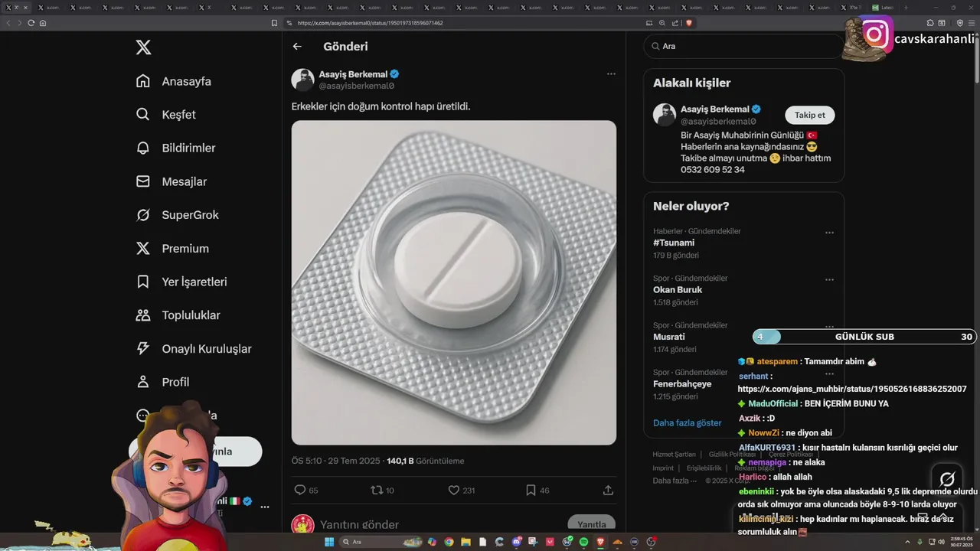
Task: Click Asayiş Berkemal name on the post
Action: pos(353,74)
